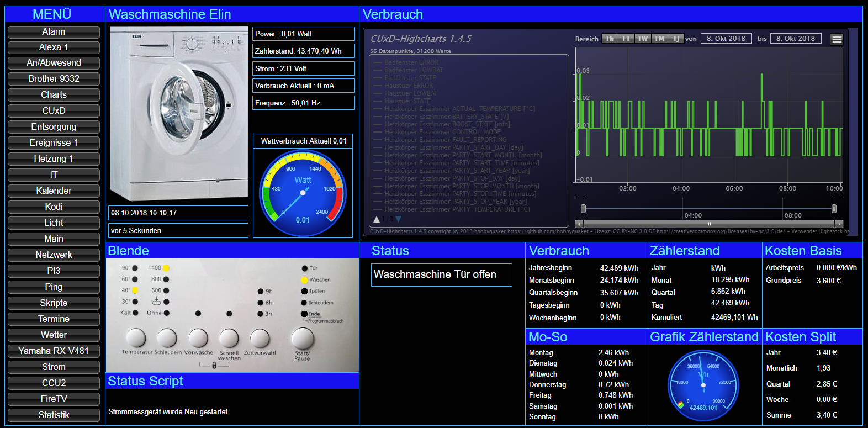Open CUxD from the menu
Viewport: 868px width, 428px height.
[x=54, y=111]
